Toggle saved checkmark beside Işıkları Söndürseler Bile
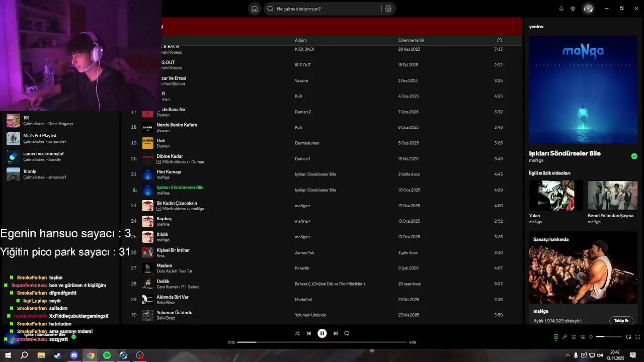The height and width of the screenshot is (362, 644). pos(634,156)
